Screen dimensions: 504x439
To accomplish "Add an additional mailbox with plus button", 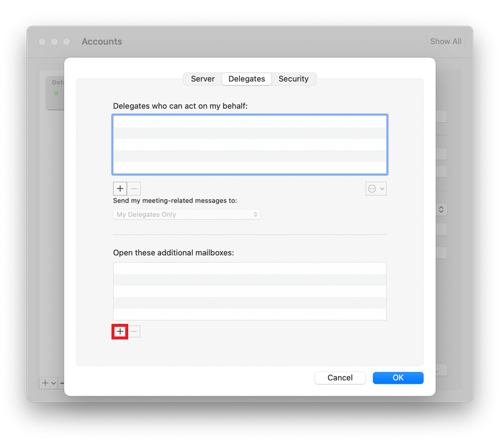I will [x=120, y=332].
